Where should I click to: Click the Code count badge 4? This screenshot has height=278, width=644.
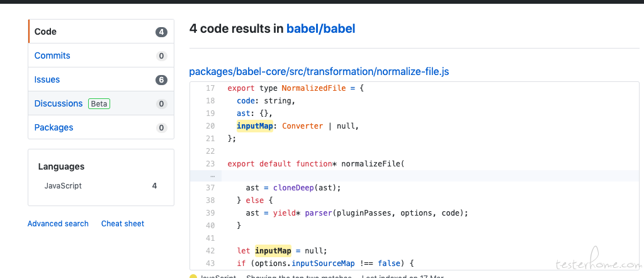coord(161,32)
